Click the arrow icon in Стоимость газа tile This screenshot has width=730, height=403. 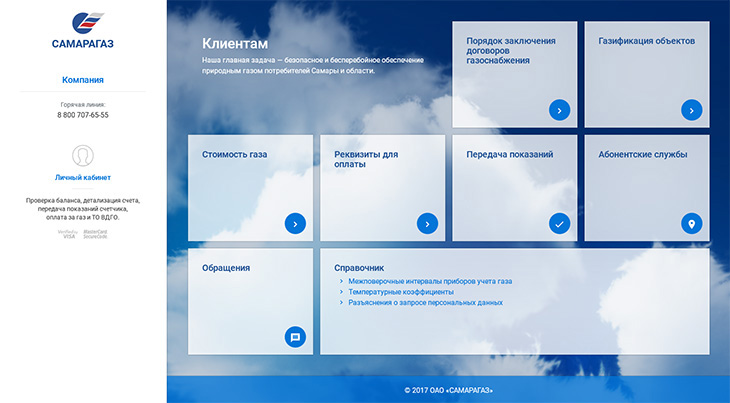pyautogui.click(x=295, y=224)
